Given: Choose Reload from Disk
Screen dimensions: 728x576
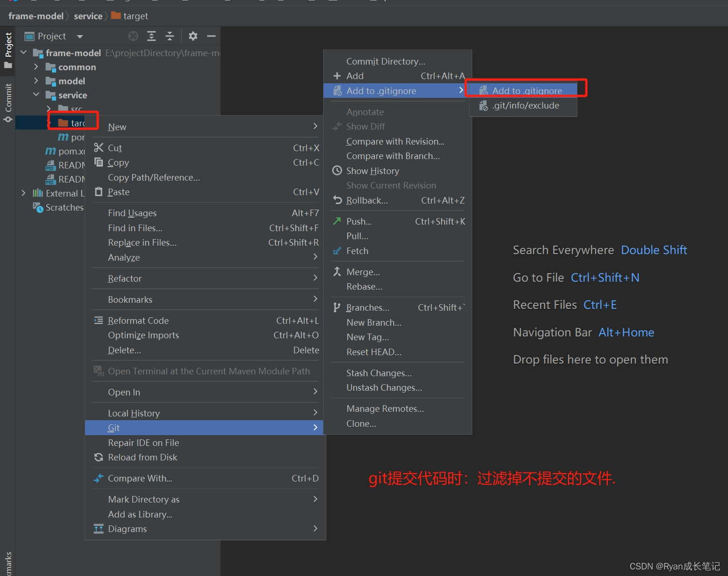Looking at the screenshot, I should (x=205, y=457).
